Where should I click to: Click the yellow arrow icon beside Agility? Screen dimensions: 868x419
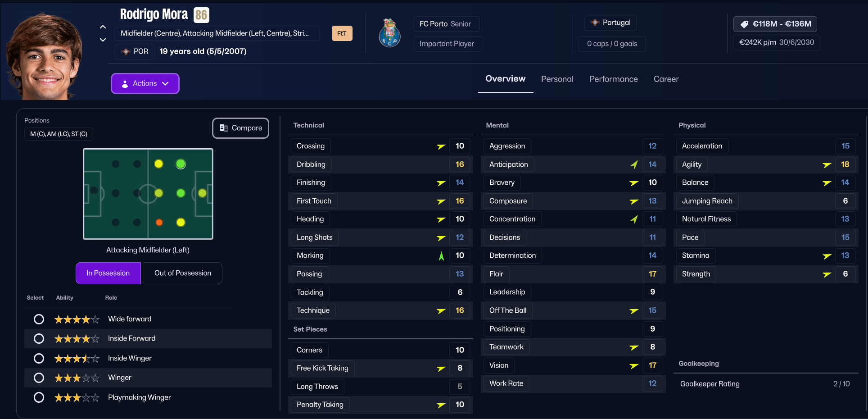pyautogui.click(x=827, y=165)
